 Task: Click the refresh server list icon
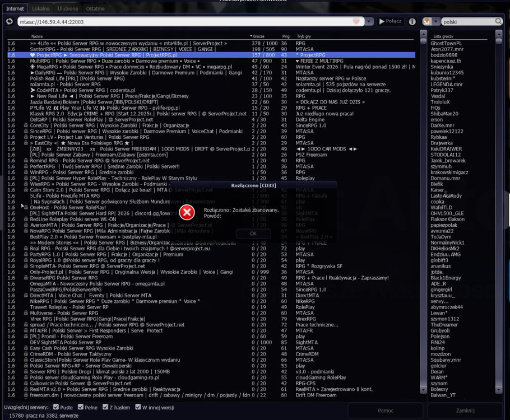(x=10, y=21)
